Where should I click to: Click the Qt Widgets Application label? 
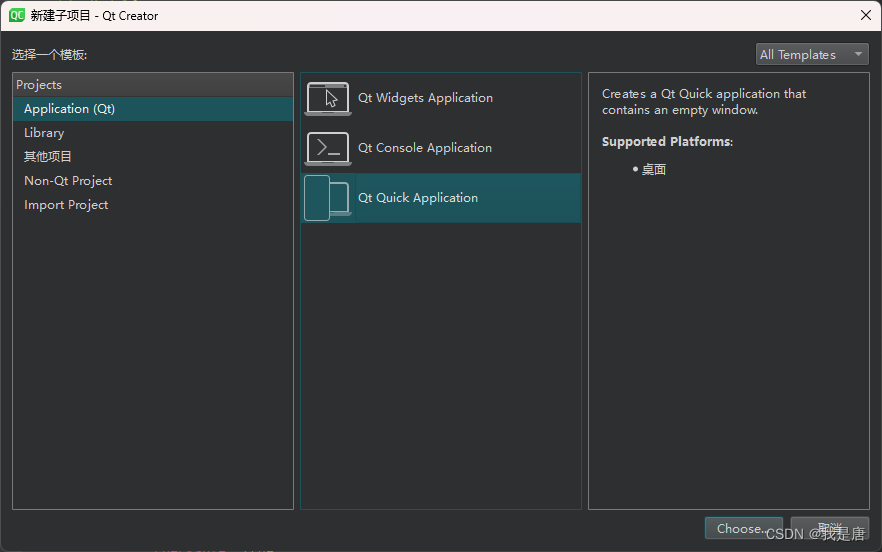[425, 98]
